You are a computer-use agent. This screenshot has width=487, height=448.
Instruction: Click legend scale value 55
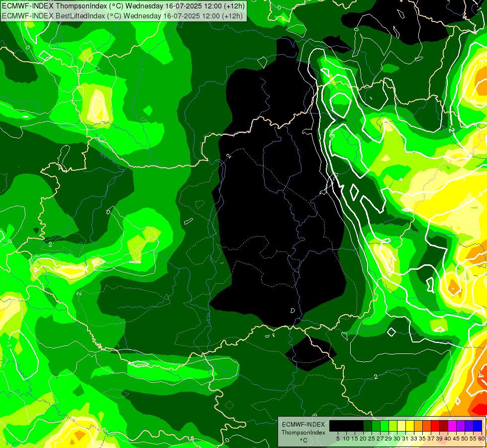[x=474, y=439]
